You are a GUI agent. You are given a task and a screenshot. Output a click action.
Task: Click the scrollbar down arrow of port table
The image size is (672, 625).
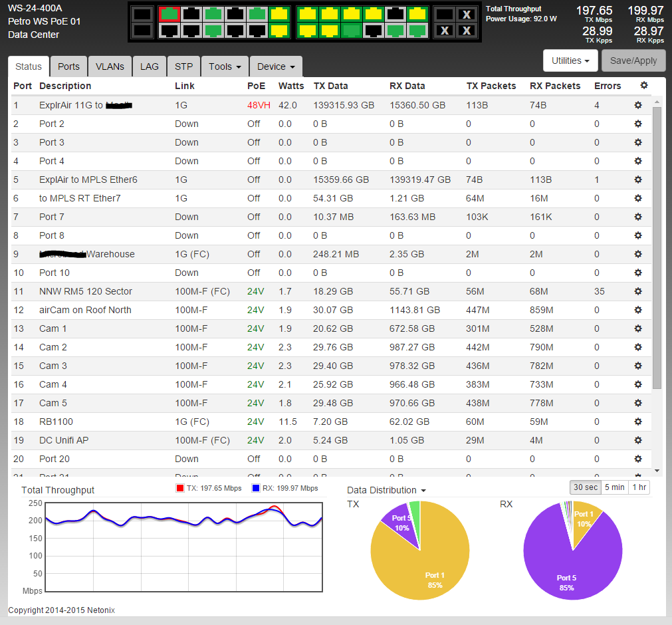657,471
